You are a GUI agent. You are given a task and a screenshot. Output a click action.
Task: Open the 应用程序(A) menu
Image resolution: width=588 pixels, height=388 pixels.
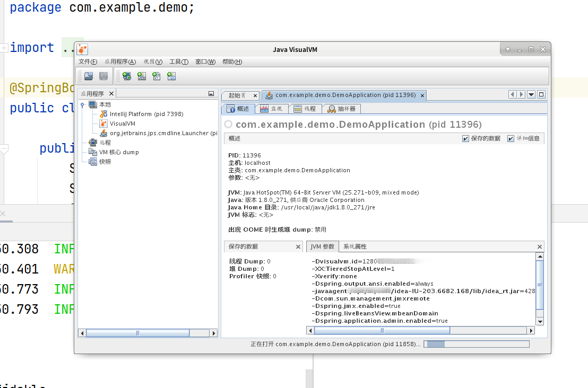tap(120, 61)
